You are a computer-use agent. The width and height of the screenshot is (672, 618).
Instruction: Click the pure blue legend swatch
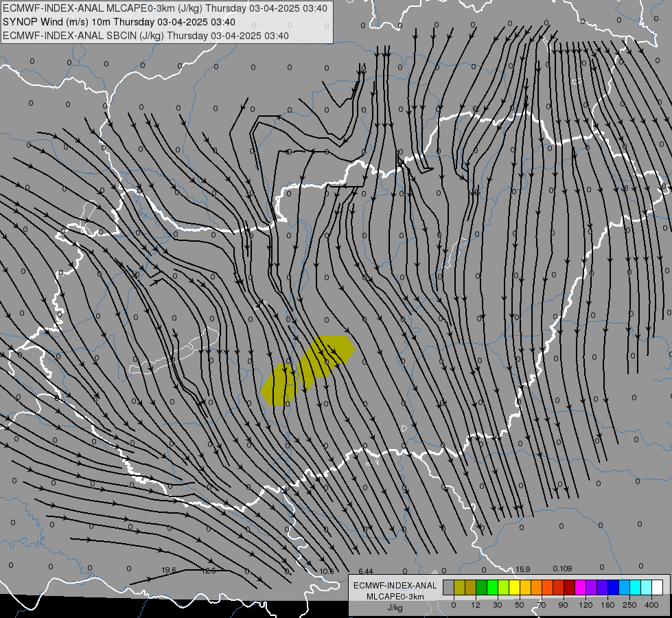[x=614, y=587]
